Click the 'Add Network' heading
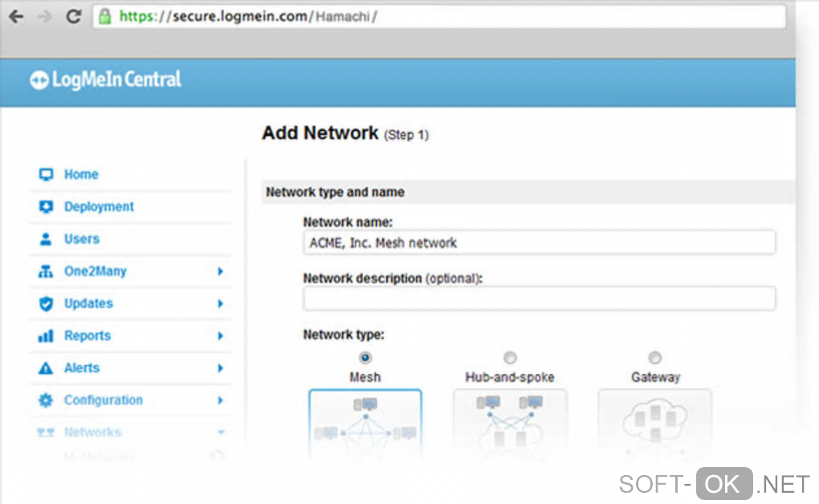Viewport: 819px width, 504px height. pos(320,133)
